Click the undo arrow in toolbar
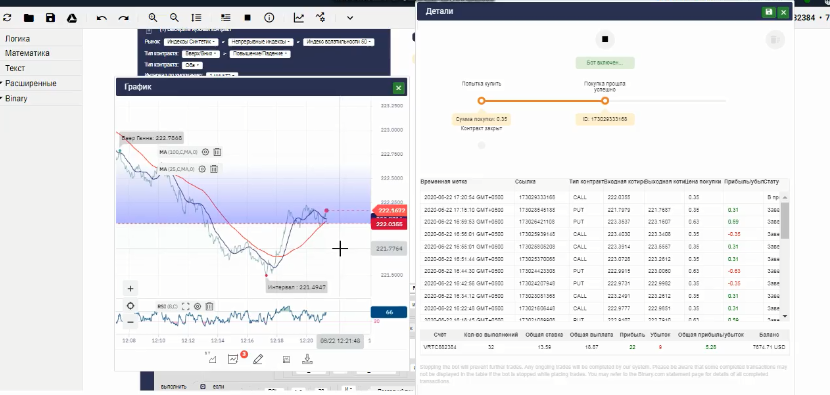The height and width of the screenshot is (395, 830). tap(102, 18)
